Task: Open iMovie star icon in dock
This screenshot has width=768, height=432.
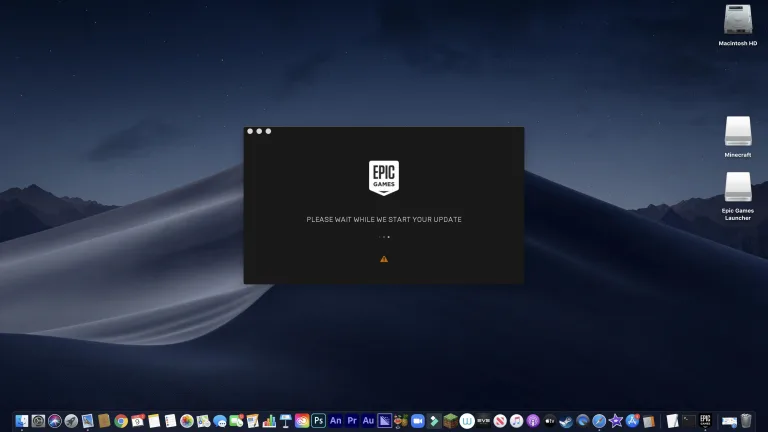Action: [616, 421]
